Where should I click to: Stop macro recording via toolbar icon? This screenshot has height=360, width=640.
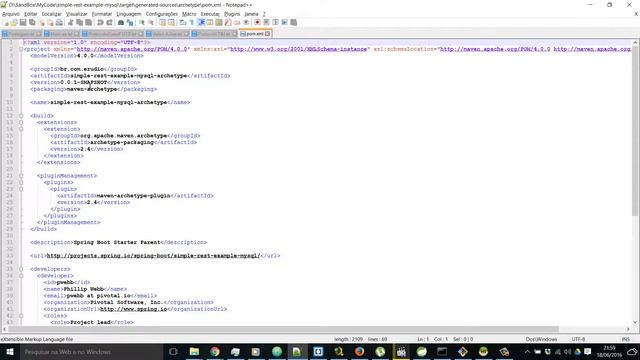click(x=266, y=22)
